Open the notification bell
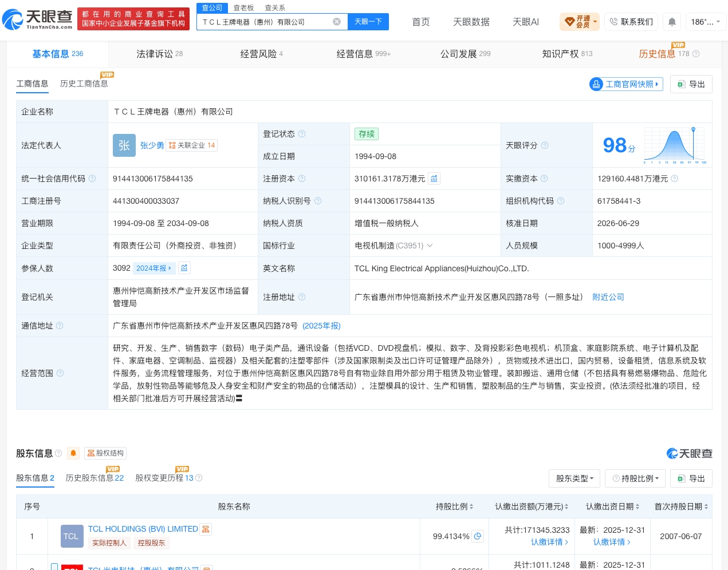The height and width of the screenshot is (570, 728). (x=672, y=22)
